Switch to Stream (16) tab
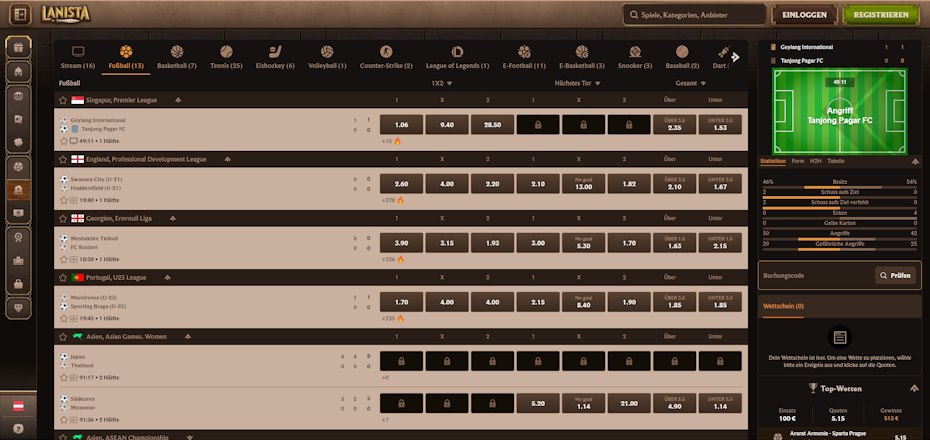 click(x=78, y=58)
